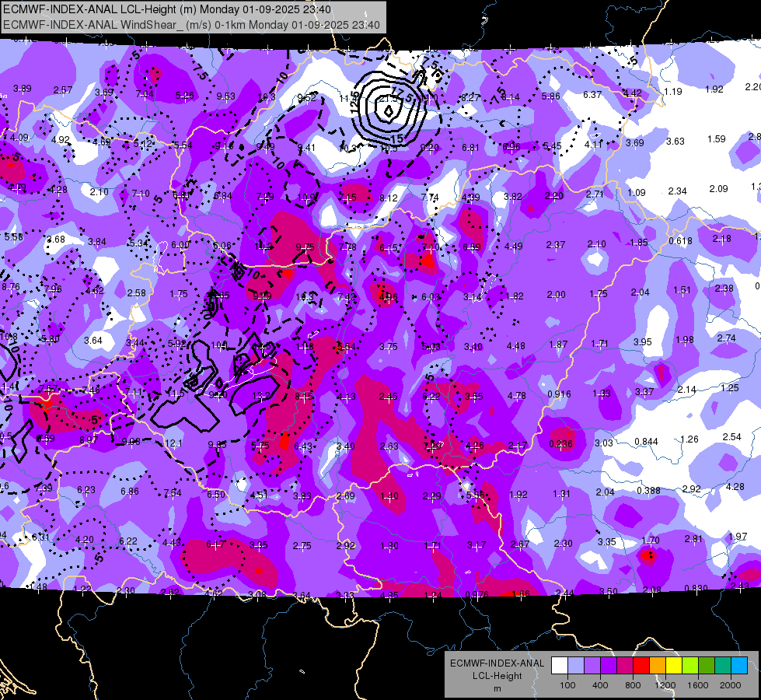Viewport: 761px width, 700px height.
Task: Click the grid value 2.57
Action: [63, 90]
